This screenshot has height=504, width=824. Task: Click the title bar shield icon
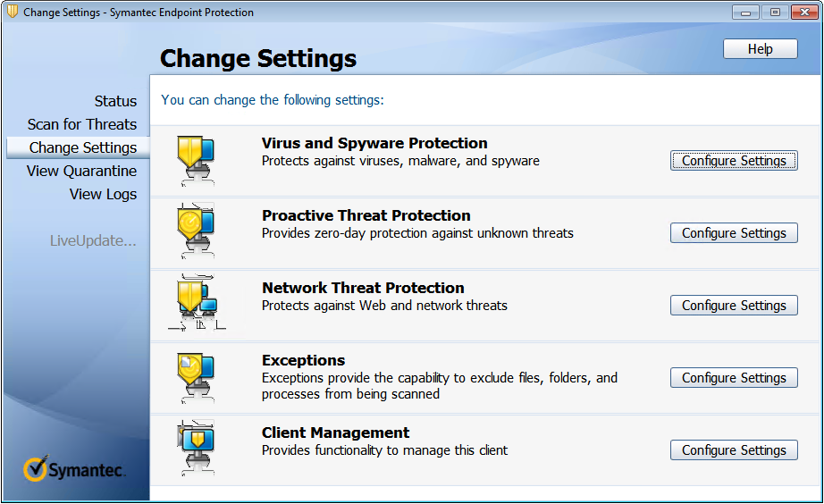(x=12, y=13)
